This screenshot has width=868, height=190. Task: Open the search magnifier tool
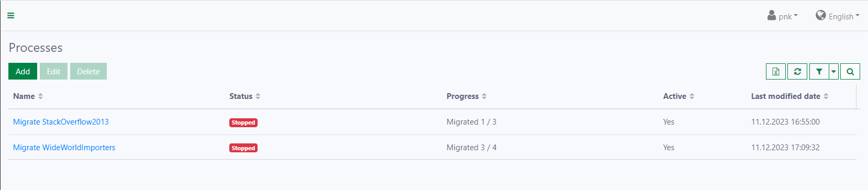pyautogui.click(x=850, y=71)
